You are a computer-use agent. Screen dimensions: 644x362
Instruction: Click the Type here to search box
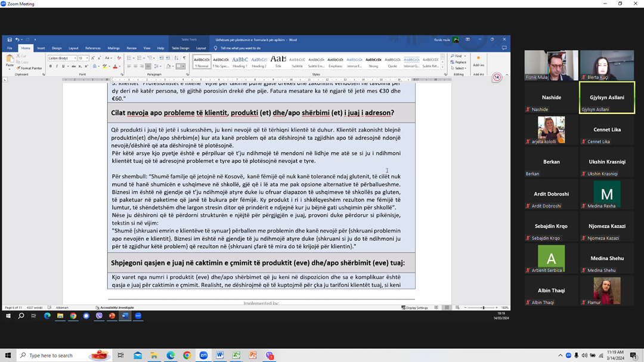[x=65, y=355]
